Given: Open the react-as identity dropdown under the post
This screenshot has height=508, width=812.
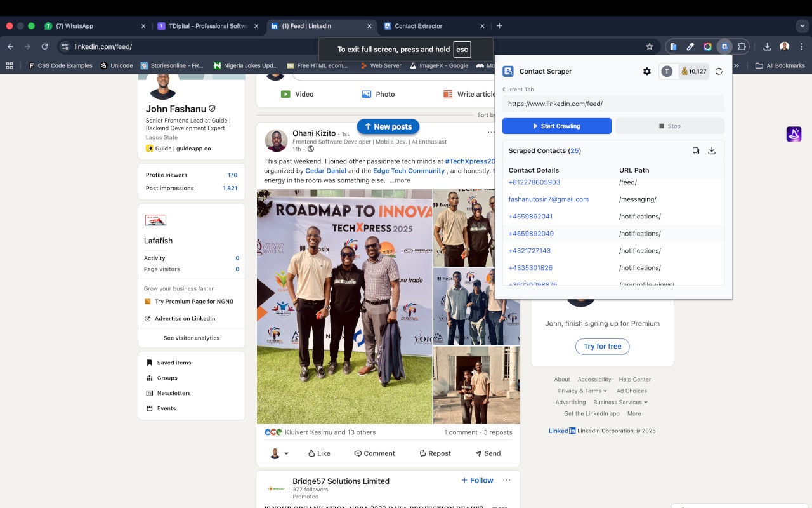Looking at the screenshot, I should (x=279, y=453).
